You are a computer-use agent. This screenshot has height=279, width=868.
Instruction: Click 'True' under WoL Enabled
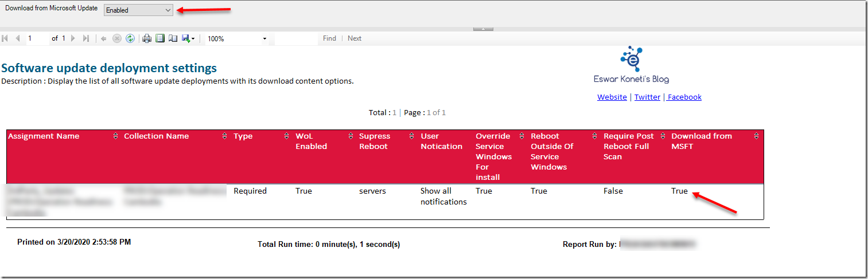(x=303, y=191)
